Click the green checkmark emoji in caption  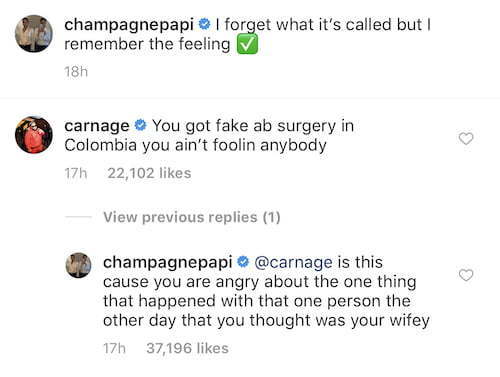pos(247,45)
